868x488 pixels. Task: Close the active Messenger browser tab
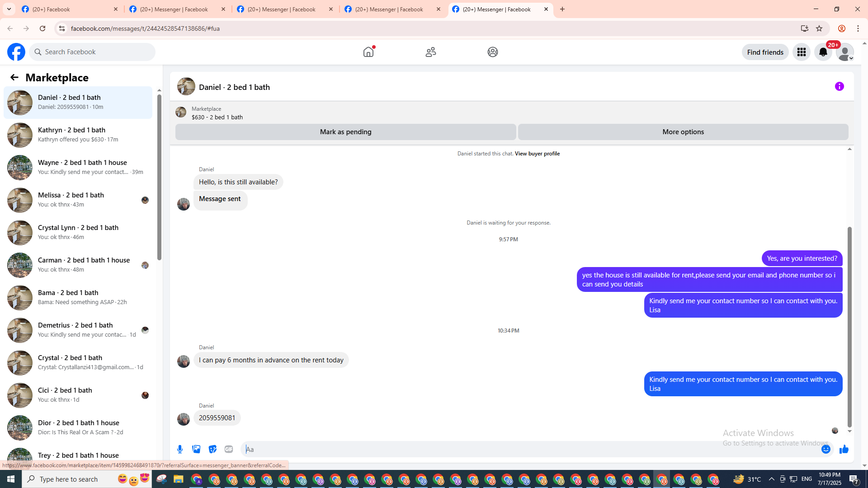(x=546, y=9)
